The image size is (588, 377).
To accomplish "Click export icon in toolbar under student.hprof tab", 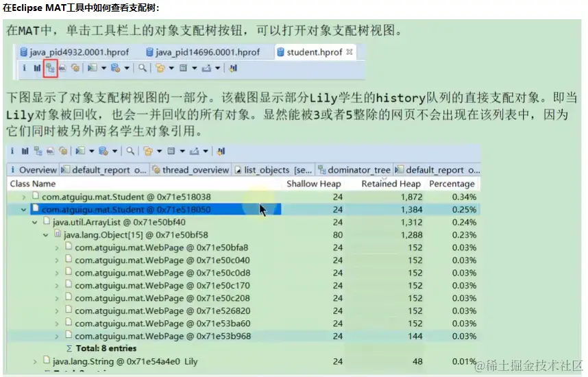I will coord(206,69).
